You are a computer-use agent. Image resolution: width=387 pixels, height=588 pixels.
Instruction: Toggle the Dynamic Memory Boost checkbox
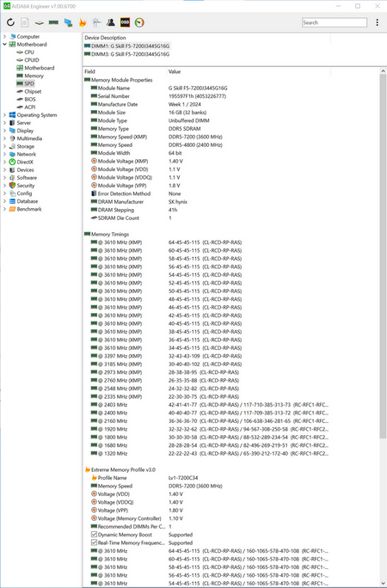pos(94,535)
